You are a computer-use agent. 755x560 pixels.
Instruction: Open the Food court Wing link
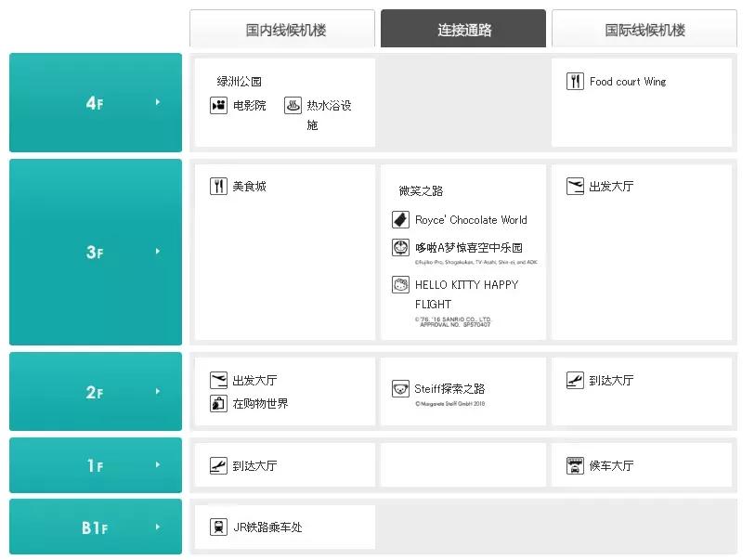[628, 82]
